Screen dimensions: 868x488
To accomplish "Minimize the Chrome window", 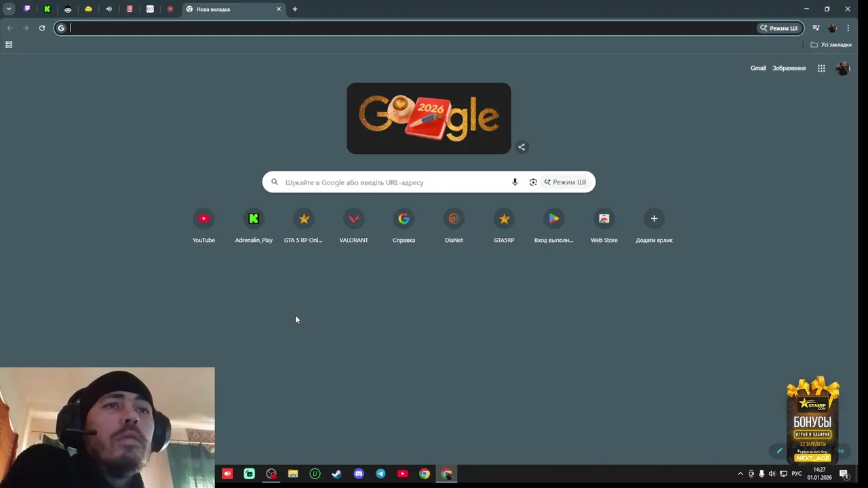I will (x=806, y=9).
